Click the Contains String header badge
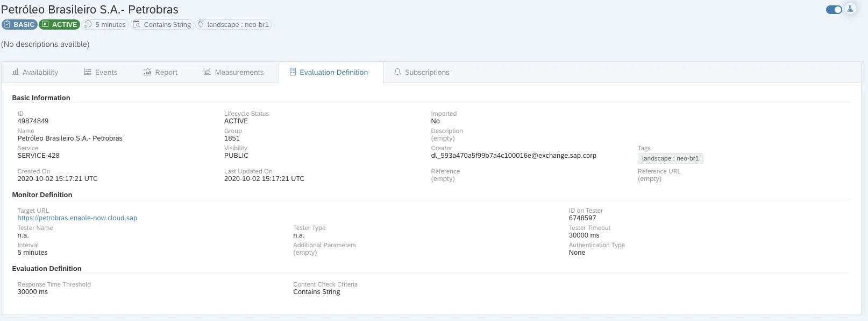Screen dimensions: 868x321 click(x=162, y=24)
